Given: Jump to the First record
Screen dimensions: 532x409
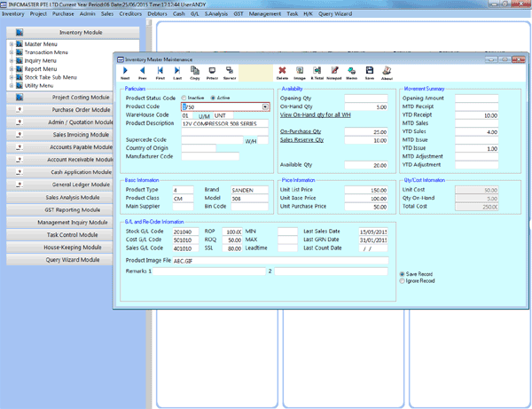Looking at the screenshot, I should [x=160, y=71].
